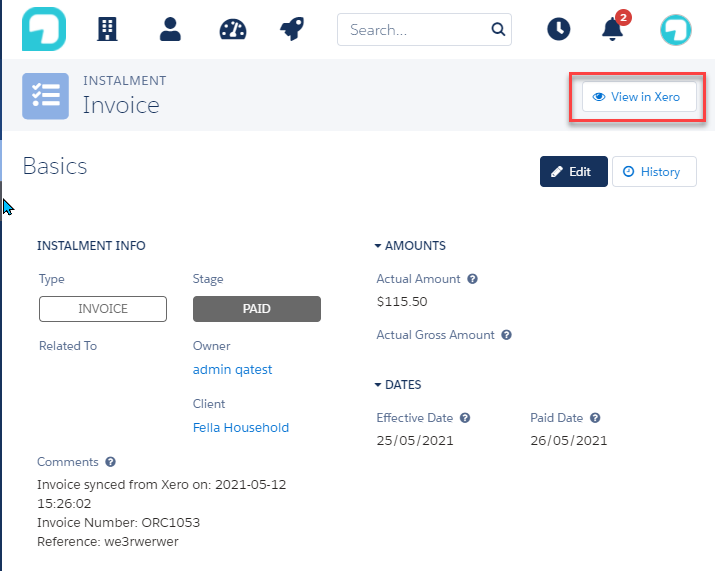Click the View in Xero button
This screenshot has width=715, height=571.
coord(639,97)
